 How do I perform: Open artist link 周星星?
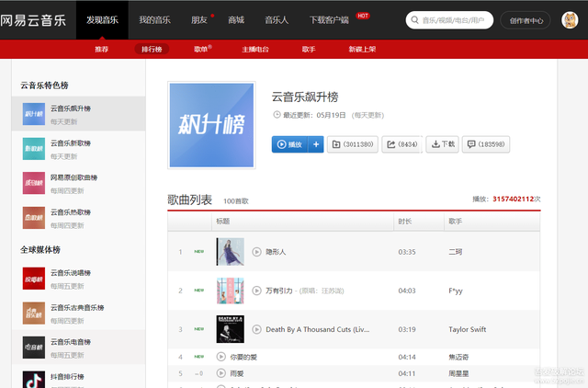click(458, 373)
